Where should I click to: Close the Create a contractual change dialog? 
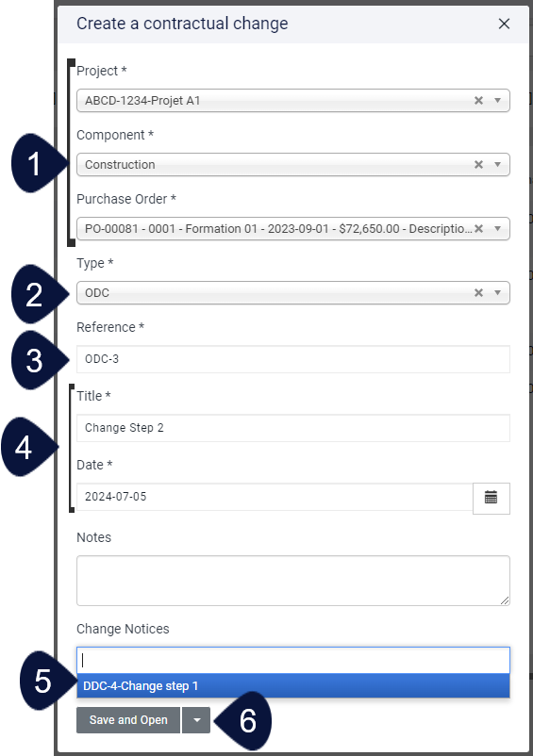(x=504, y=24)
